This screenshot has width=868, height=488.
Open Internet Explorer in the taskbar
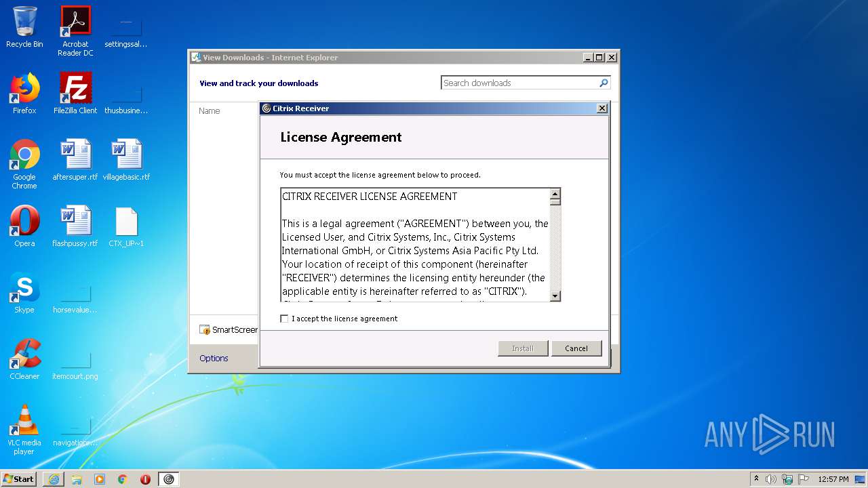click(x=54, y=479)
